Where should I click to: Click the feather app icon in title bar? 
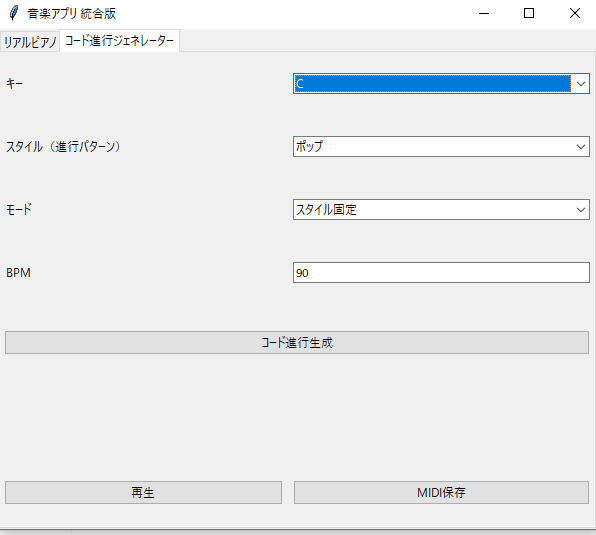click(x=14, y=13)
